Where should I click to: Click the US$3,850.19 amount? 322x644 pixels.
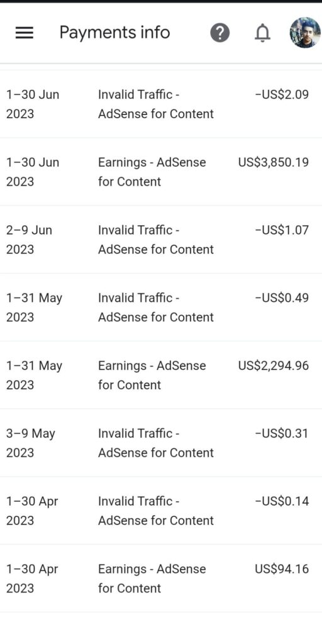[273, 162]
